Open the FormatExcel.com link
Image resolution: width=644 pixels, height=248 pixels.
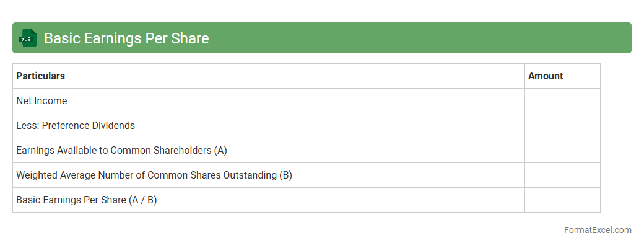coord(598,230)
